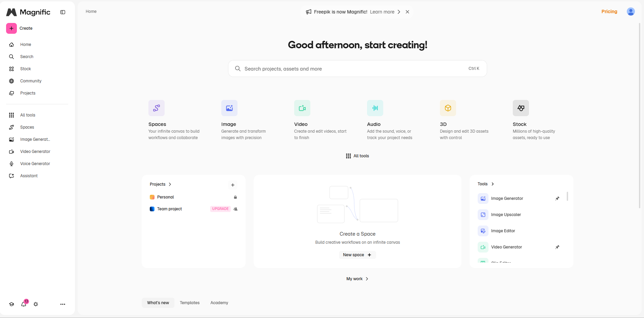The height and width of the screenshot is (318, 644).
Task: Click the Tools panel scrollbar
Action: click(x=567, y=196)
